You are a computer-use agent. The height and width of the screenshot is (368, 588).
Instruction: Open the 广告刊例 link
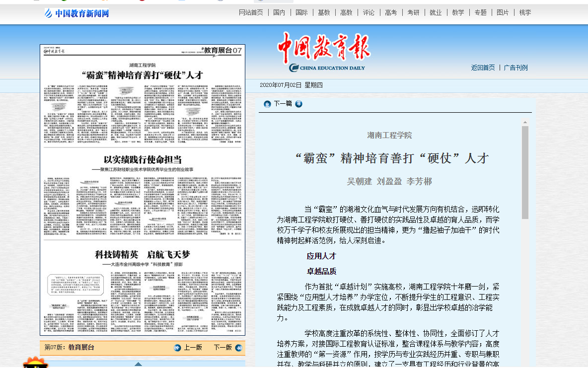pyautogui.click(x=515, y=68)
